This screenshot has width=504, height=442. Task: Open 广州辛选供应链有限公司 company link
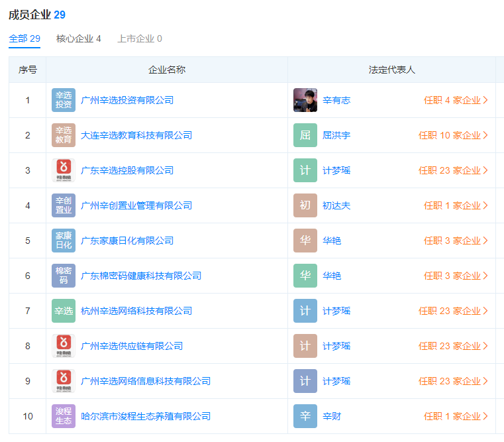pyautogui.click(x=132, y=346)
